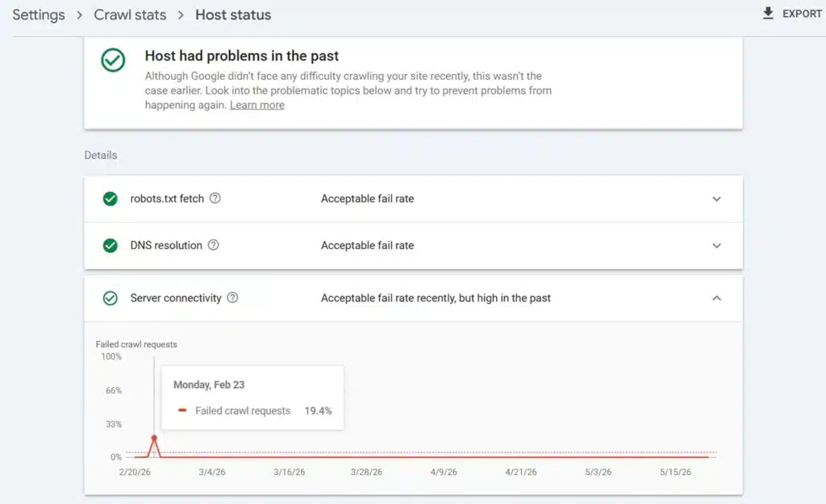Image resolution: width=826 pixels, height=504 pixels.
Task: Click green check beside DNS resolution
Action: [x=110, y=245]
